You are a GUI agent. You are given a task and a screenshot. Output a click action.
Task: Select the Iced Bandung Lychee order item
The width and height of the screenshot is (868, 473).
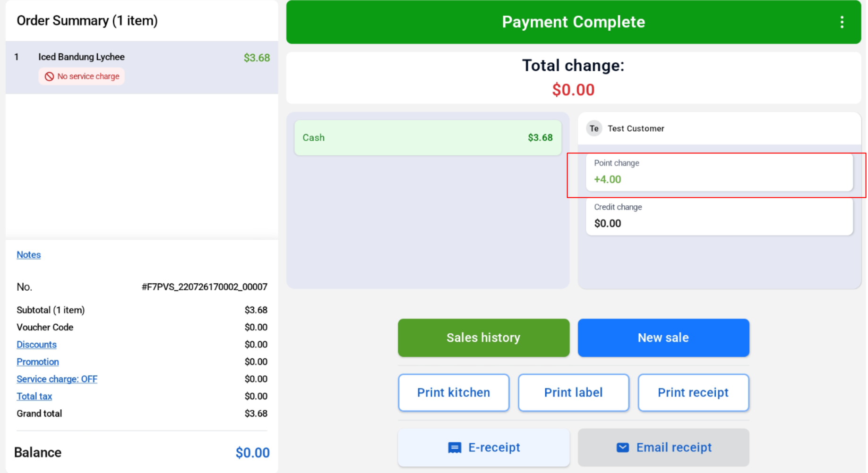pos(142,68)
